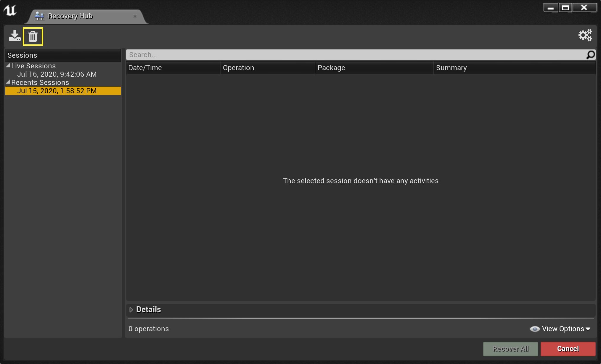Open the gears settings icon
This screenshot has width=601, height=364.
coord(585,35)
